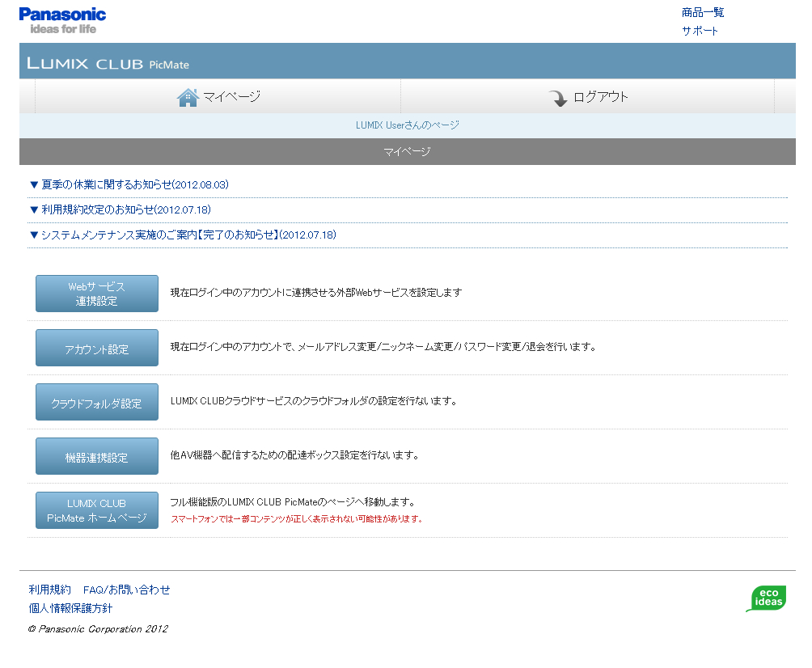
Task: Open the 商品一覧 link
Action: [x=703, y=11]
